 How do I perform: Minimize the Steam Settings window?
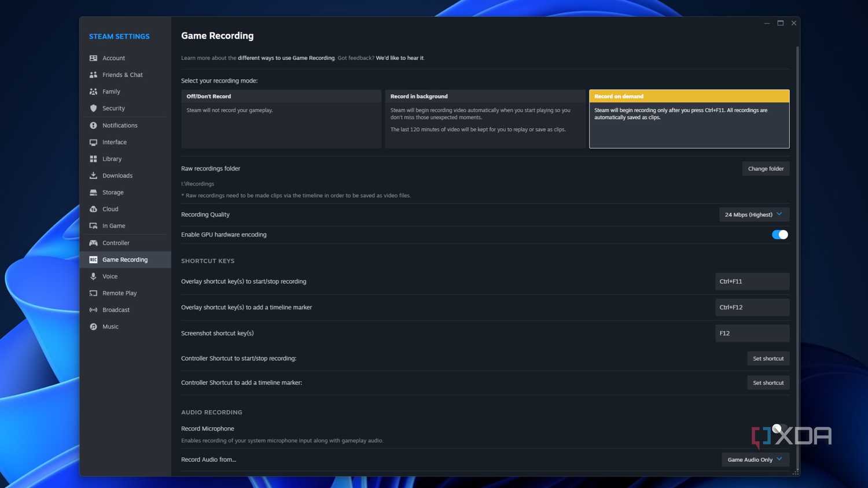(x=767, y=23)
